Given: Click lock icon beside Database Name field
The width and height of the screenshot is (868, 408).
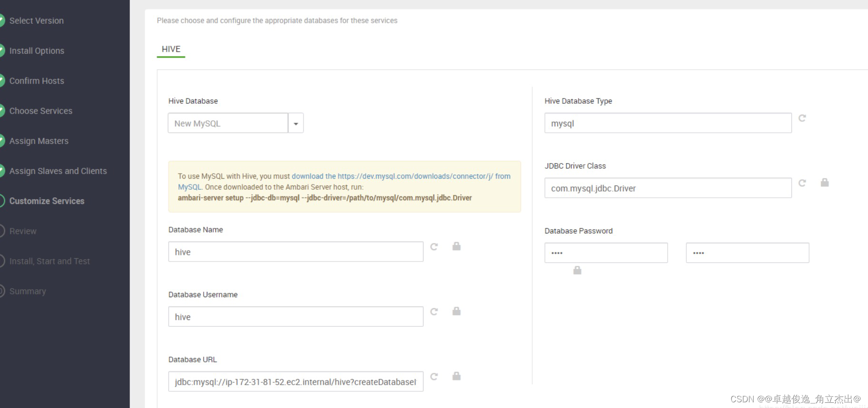Looking at the screenshot, I should [456, 246].
